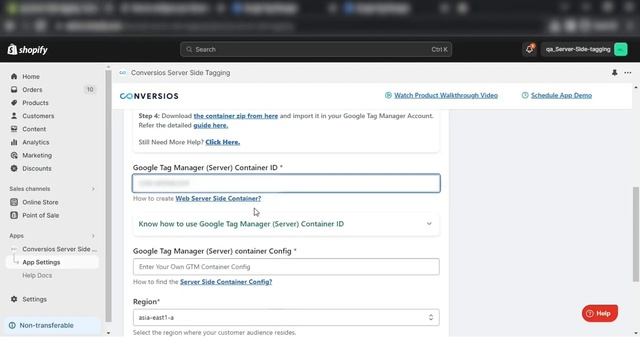
Task: Click the Region dropdown arrows
Action: pyautogui.click(x=431, y=317)
